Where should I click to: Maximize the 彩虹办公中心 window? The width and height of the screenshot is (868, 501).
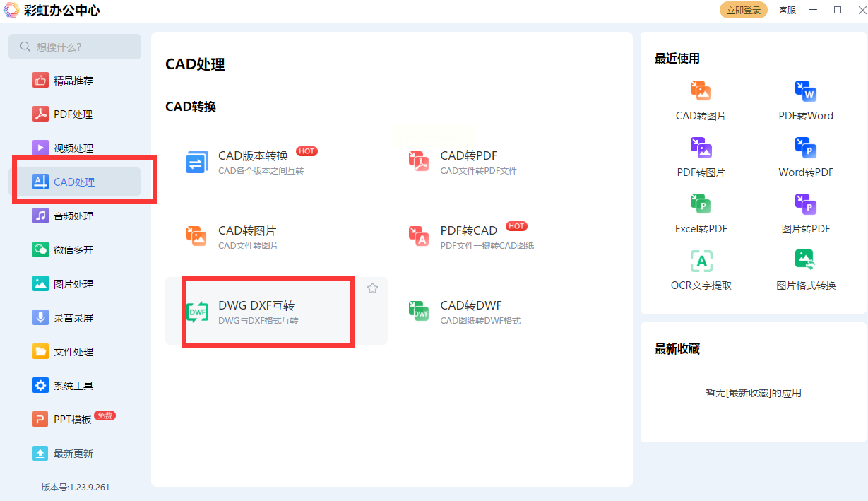[838, 10]
